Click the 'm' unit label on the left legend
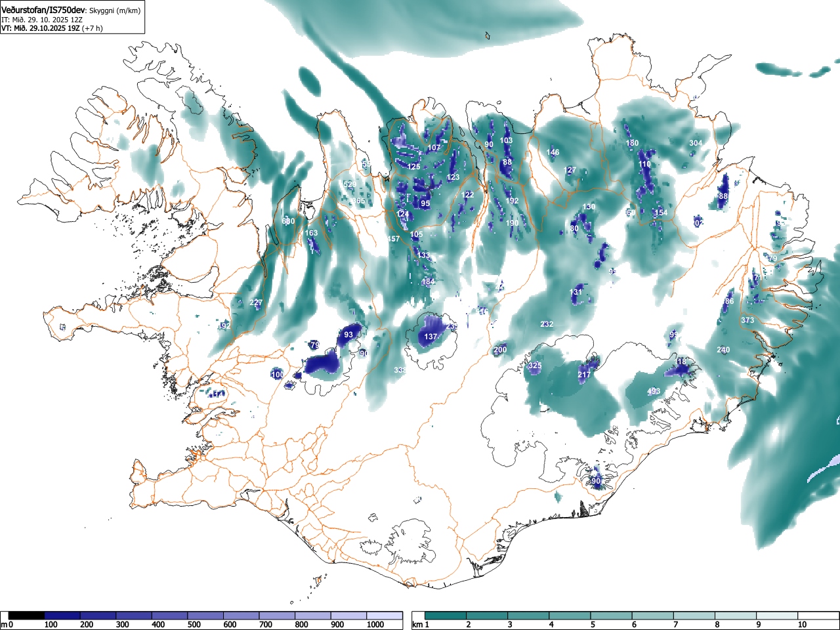Image resolution: width=840 pixels, height=630 pixels. pos(4,625)
